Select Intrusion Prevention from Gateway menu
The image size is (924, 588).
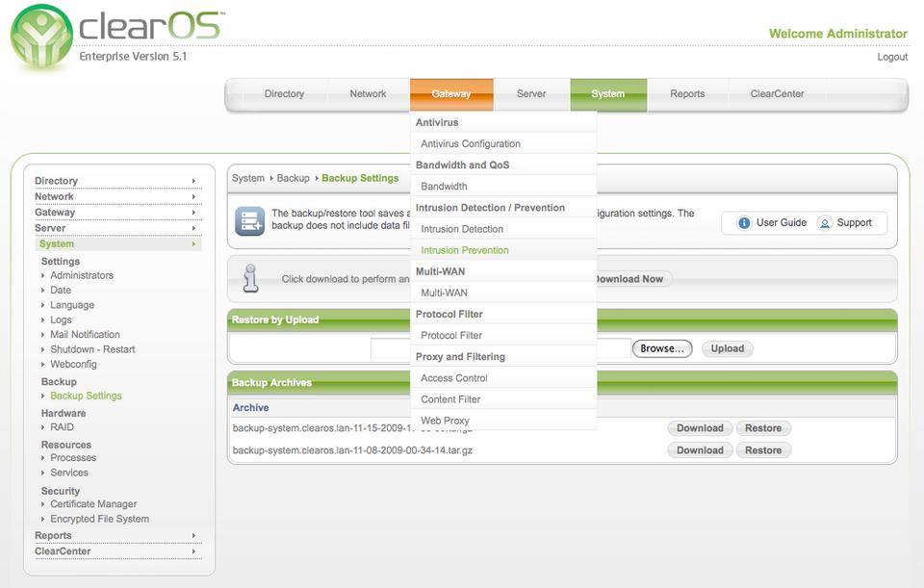[465, 250]
